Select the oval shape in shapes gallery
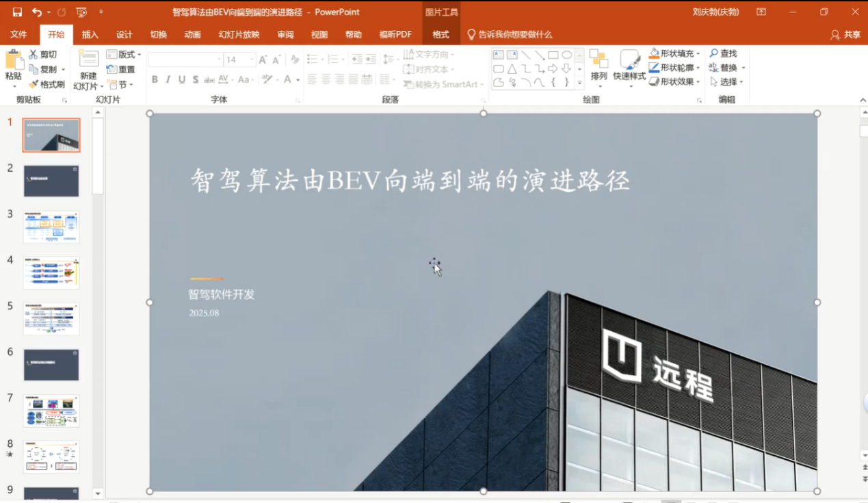The height and width of the screenshot is (503, 868). [x=567, y=55]
